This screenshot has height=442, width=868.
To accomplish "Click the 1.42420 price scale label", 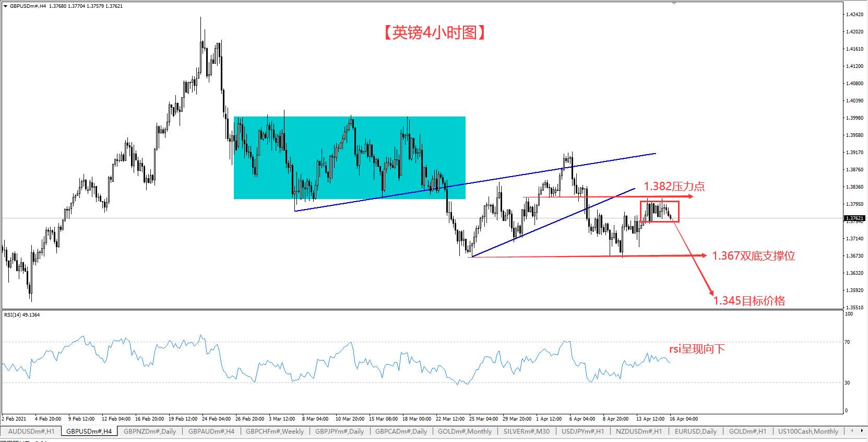I will [x=854, y=15].
